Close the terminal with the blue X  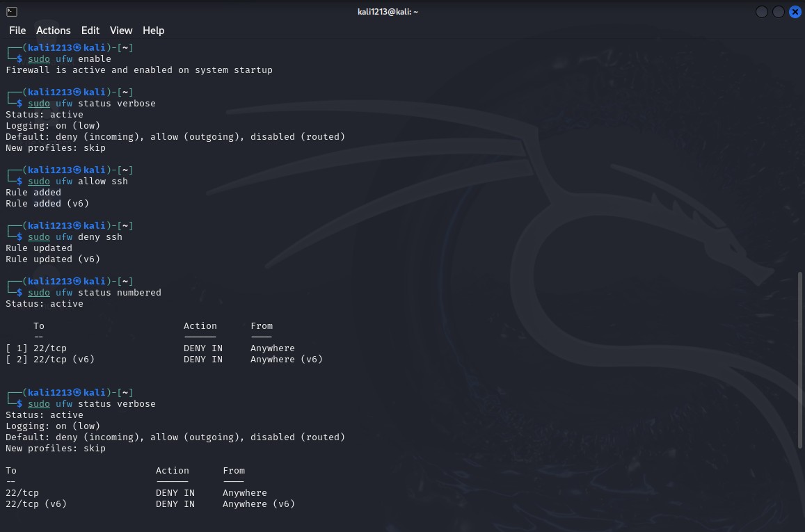pos(795,12)
